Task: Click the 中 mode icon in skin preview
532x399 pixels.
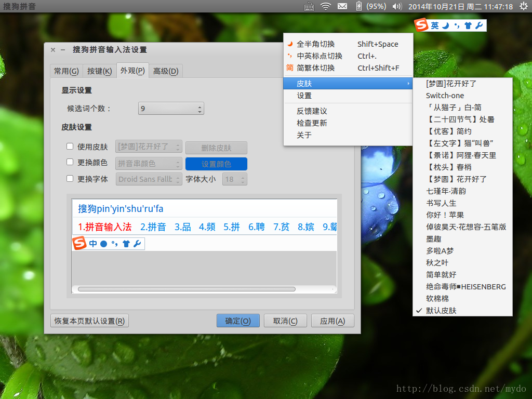Action: click(93, 244)
